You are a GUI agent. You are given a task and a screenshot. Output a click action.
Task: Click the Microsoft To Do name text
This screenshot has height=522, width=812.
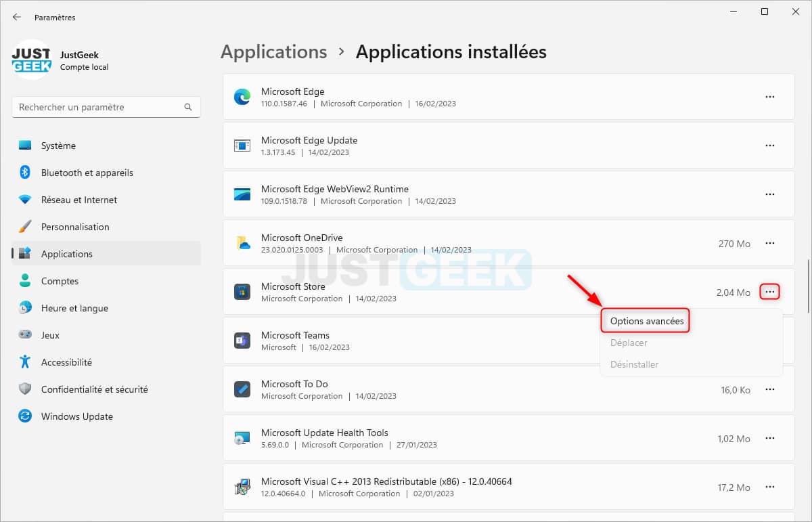[294, 384]
